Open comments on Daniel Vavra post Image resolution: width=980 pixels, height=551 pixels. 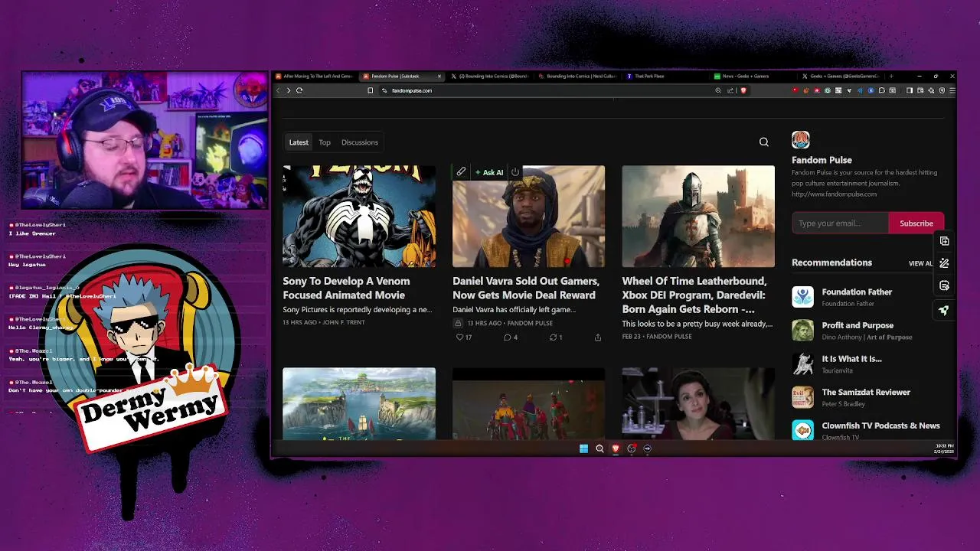tap(510, 337)
